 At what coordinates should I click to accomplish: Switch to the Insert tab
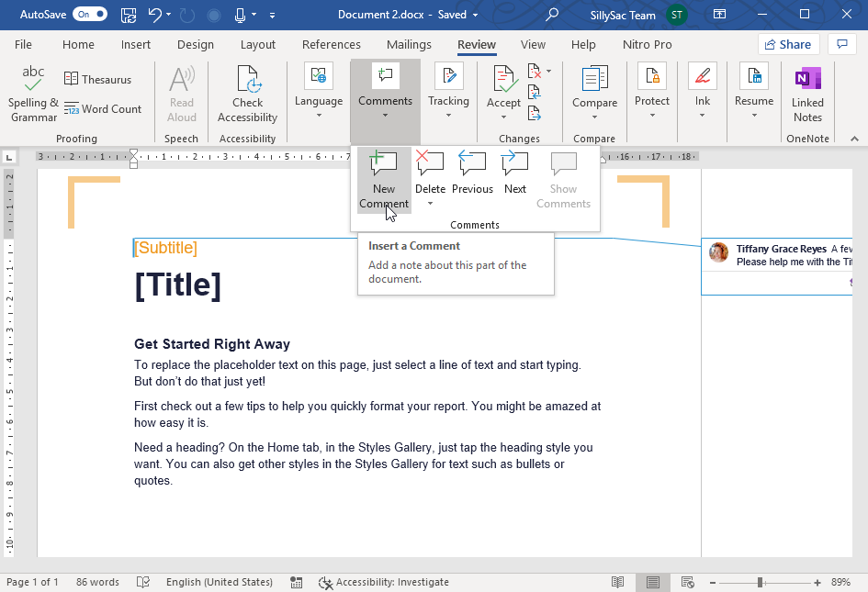click(136, 44)
